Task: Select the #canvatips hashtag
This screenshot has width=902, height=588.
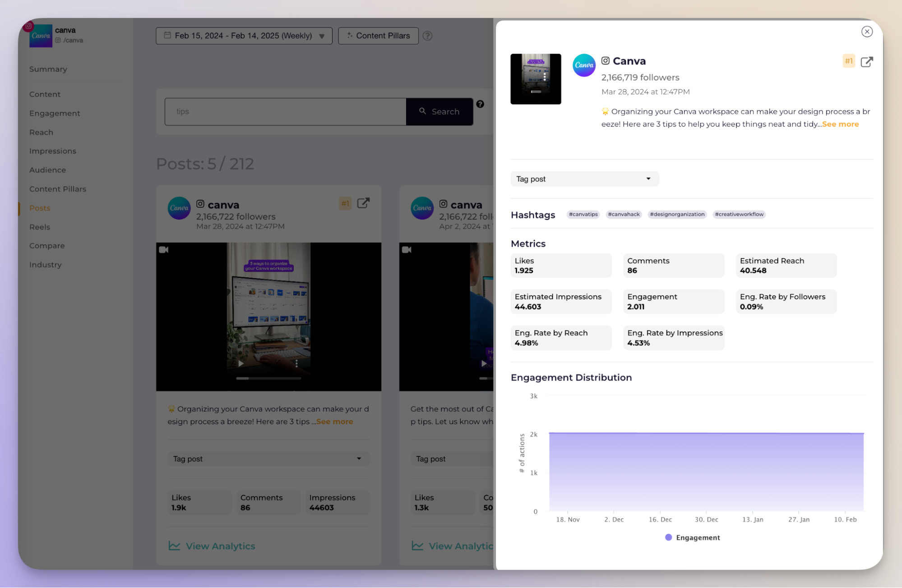Action: coord(583,214)
